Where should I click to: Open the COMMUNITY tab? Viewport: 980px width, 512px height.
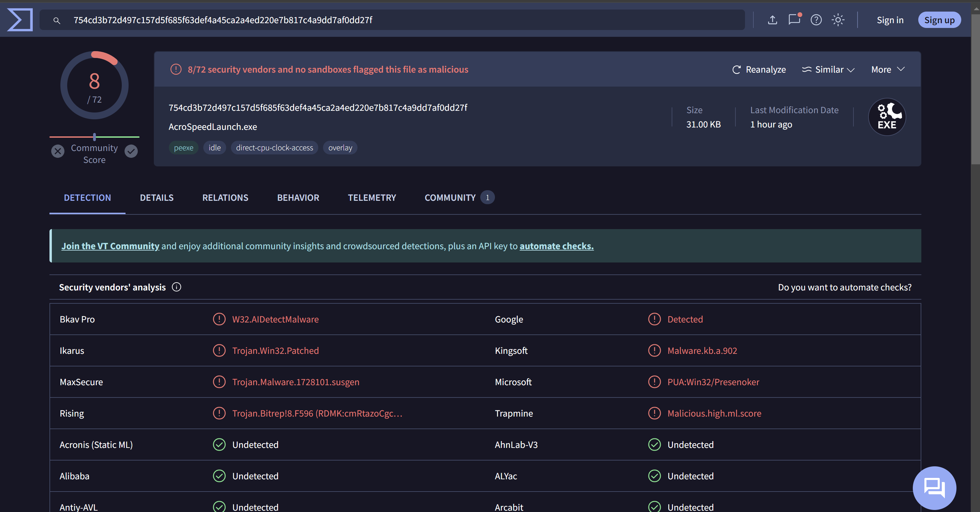459,198
